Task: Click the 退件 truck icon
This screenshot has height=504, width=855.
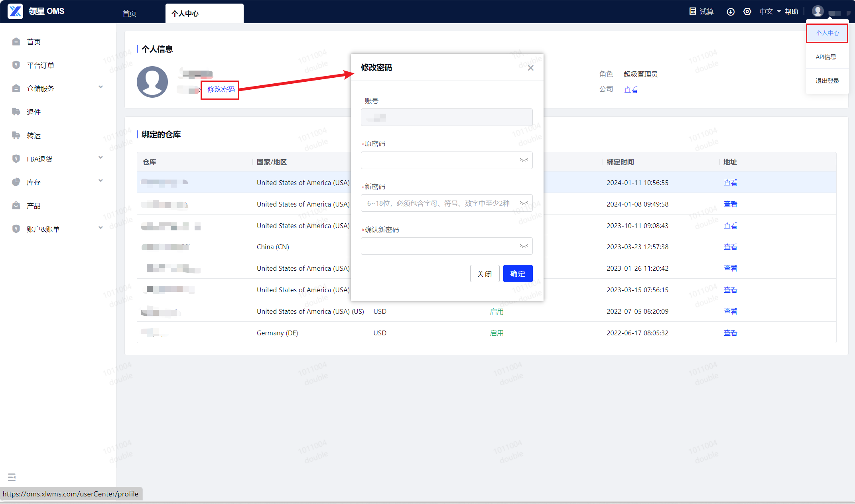Action: pyautogui.click(x=16, y=112)
